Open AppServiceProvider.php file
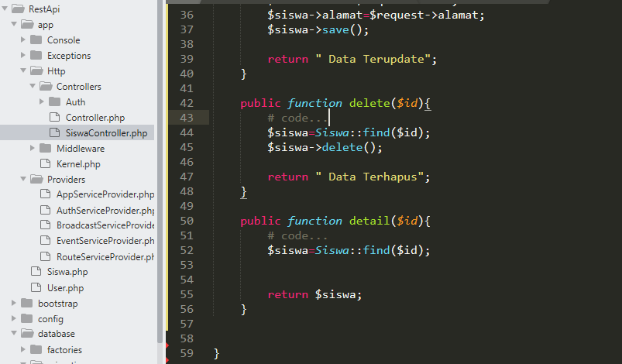 pyautogui.click(x=105, y=194)
